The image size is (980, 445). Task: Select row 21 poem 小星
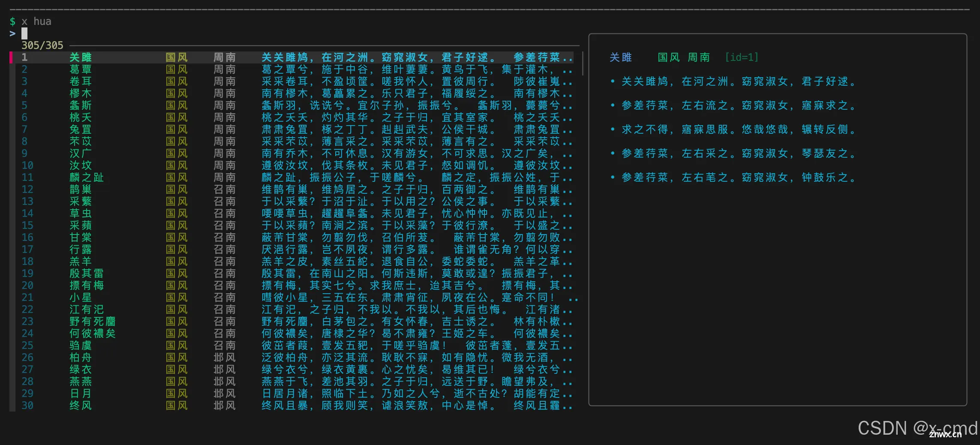(x=294, y=298)
